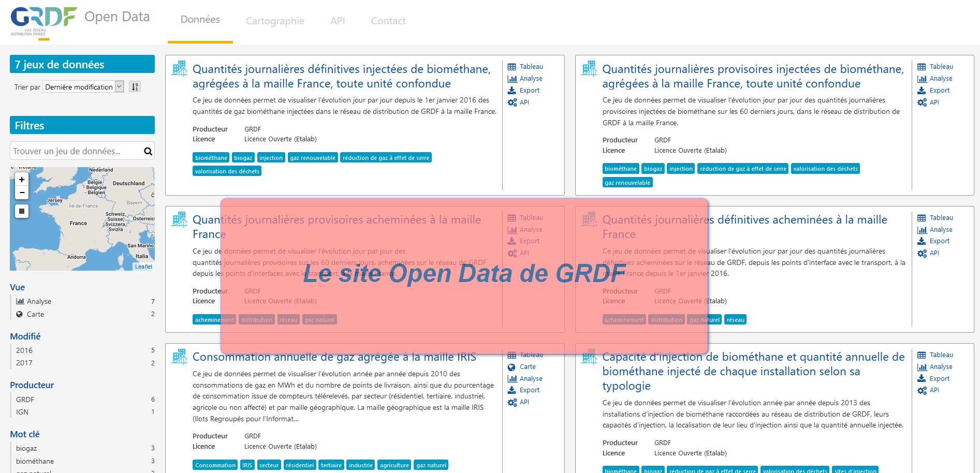Viewport: 980px width, 473px height.
Task: Filter by producer IGN
Action: (22, 412)
